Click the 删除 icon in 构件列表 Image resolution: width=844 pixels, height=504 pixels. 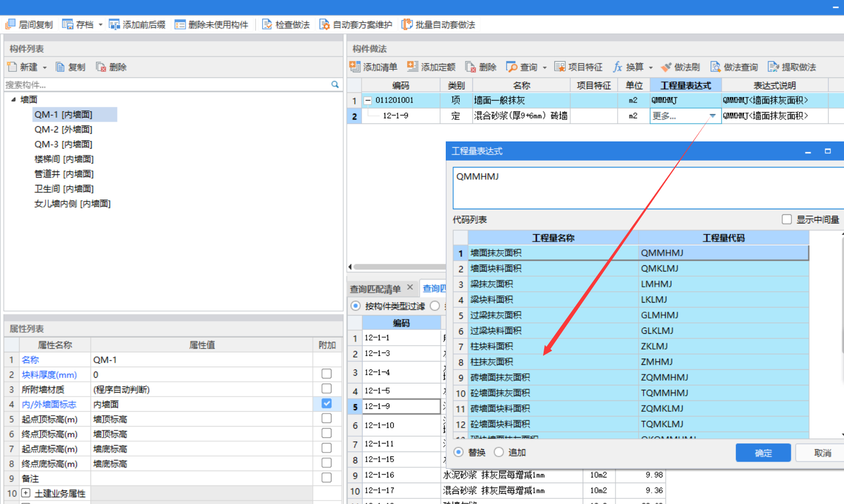point(101,67)
